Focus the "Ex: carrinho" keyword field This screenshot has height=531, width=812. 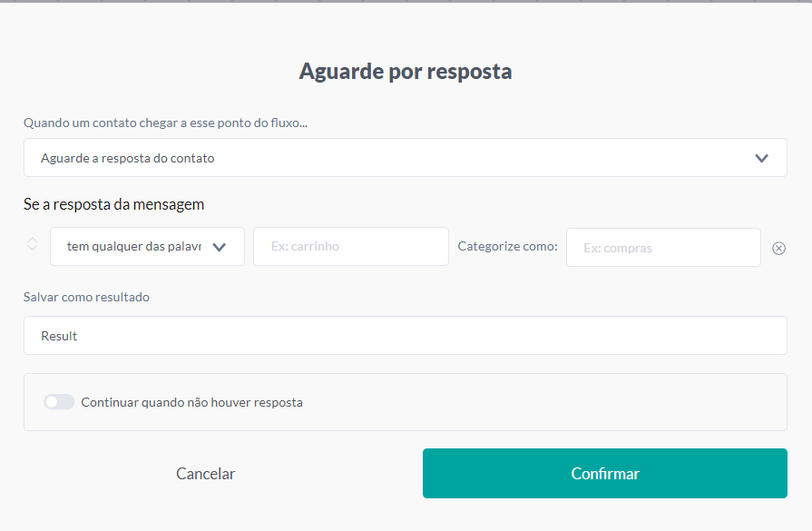[x=350, y=246]
